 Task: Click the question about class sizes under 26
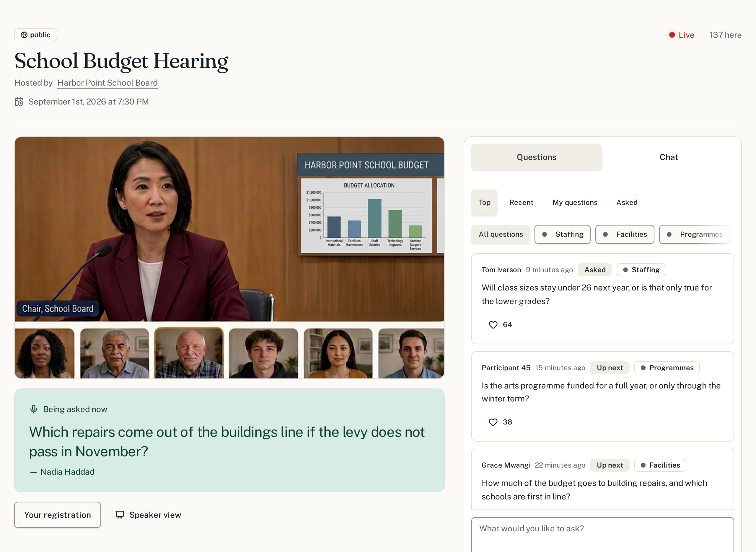click(597, 294)
